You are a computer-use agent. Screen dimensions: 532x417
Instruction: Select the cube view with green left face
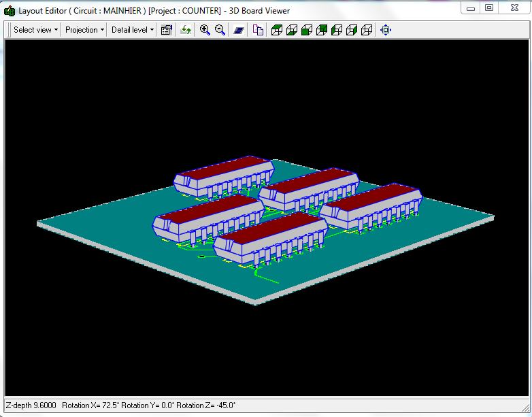pos(337,30)
